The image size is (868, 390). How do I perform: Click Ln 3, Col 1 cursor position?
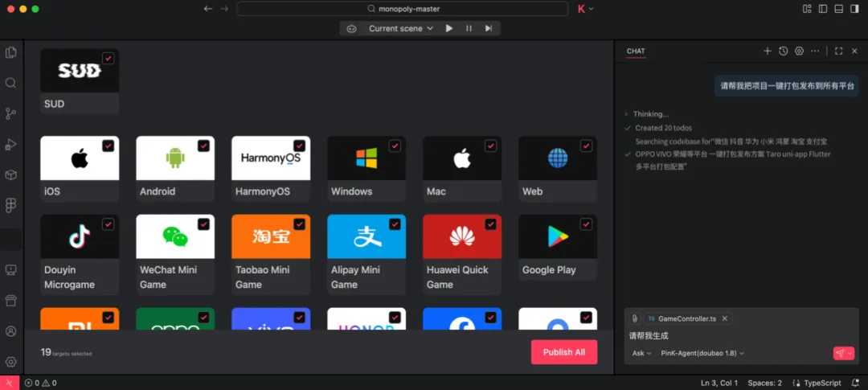click(x=719, y=383)
